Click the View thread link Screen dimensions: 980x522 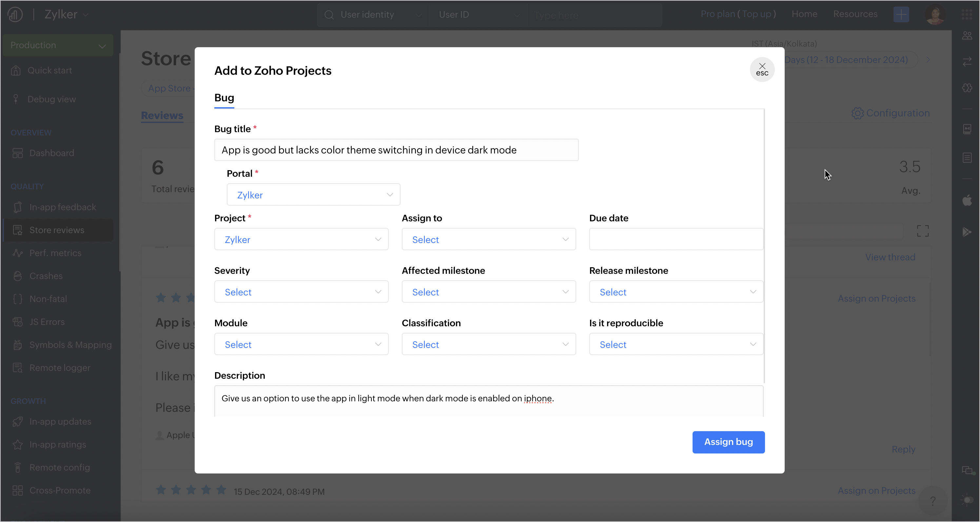pos(890,257)
